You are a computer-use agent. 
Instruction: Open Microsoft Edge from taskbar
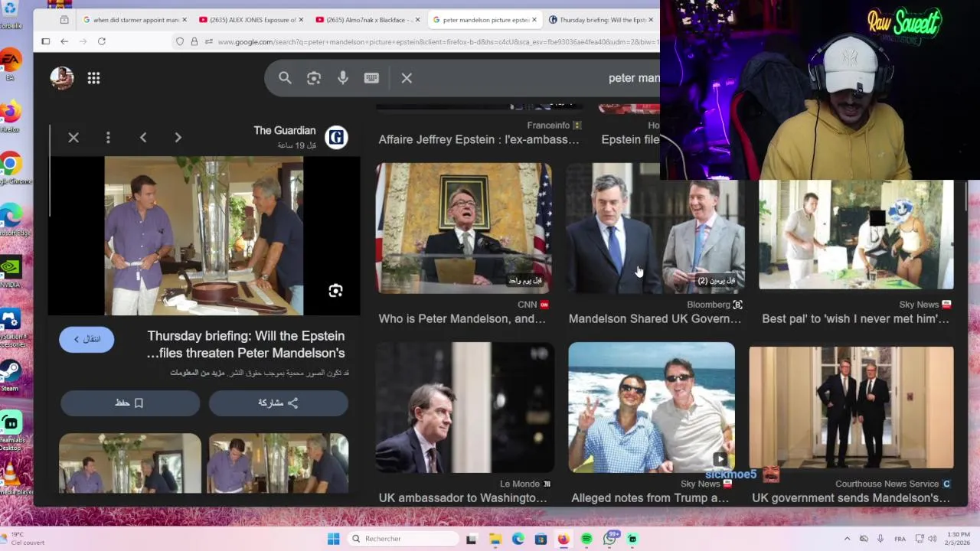518,539
